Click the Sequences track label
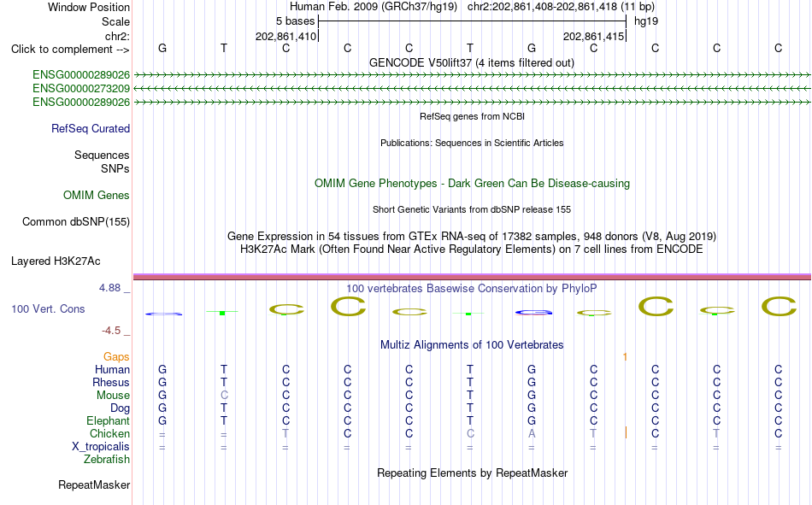The image size is (812, 505). (102, 155)
